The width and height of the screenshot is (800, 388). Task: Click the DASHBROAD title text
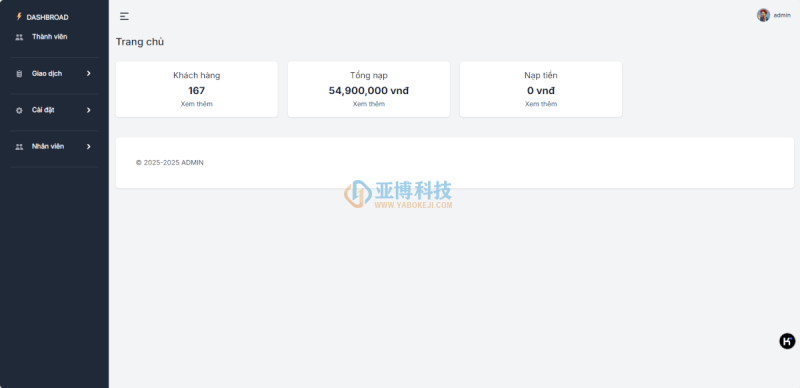pos(47,17)
